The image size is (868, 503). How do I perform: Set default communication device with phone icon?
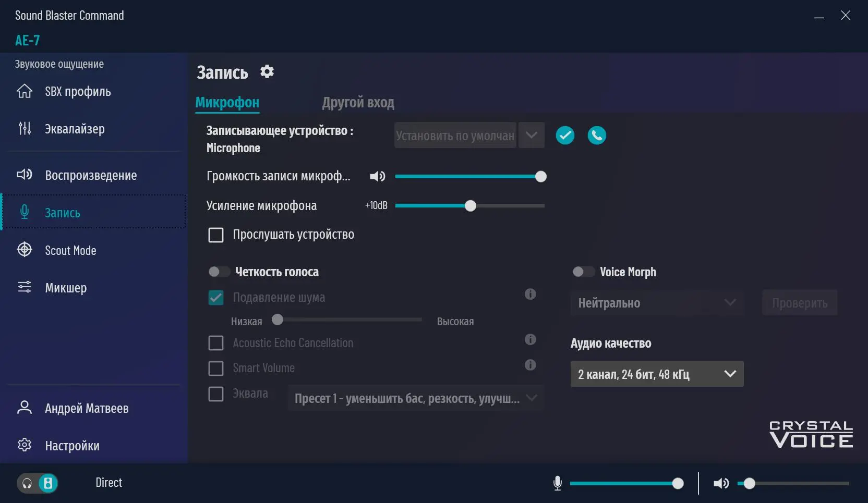[597, 136]
